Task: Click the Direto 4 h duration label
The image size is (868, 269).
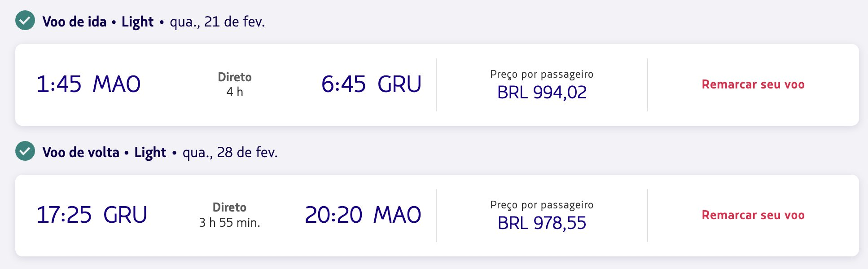Action: click(x=235, y=84)
